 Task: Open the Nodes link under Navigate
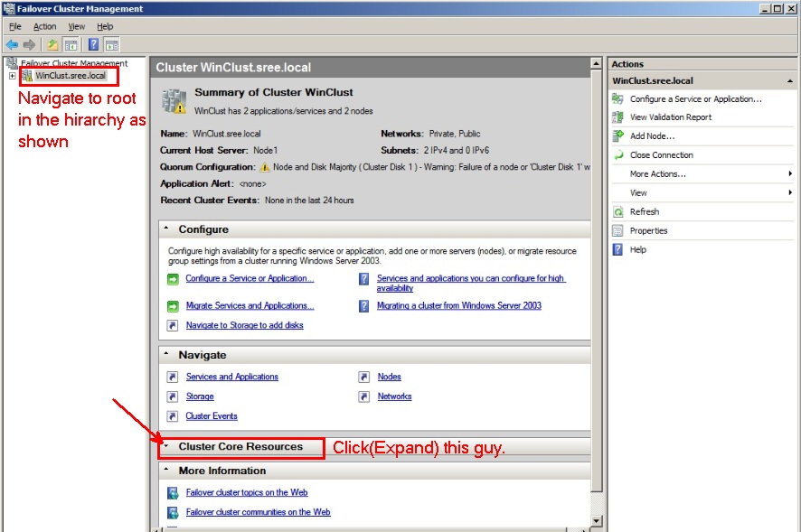[389, 377]
